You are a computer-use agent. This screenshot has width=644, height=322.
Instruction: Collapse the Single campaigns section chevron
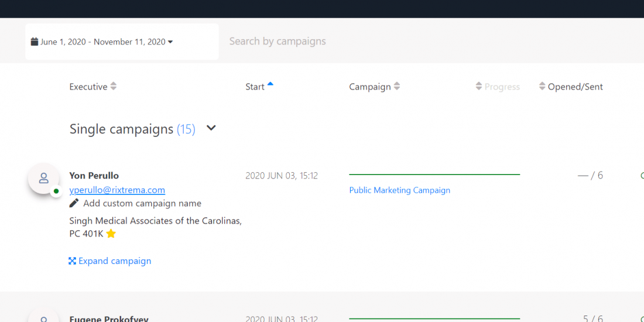pyautogui.click(x=211, y=128)
